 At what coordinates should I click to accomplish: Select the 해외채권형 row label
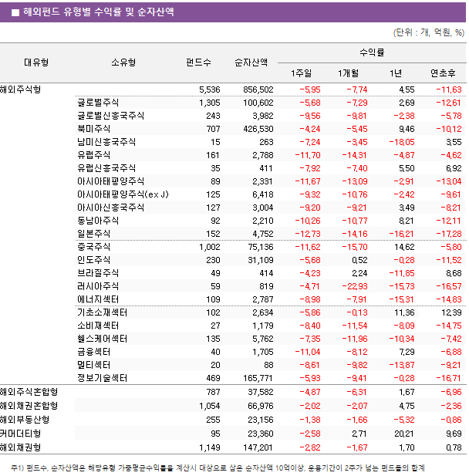click(20, 447)
